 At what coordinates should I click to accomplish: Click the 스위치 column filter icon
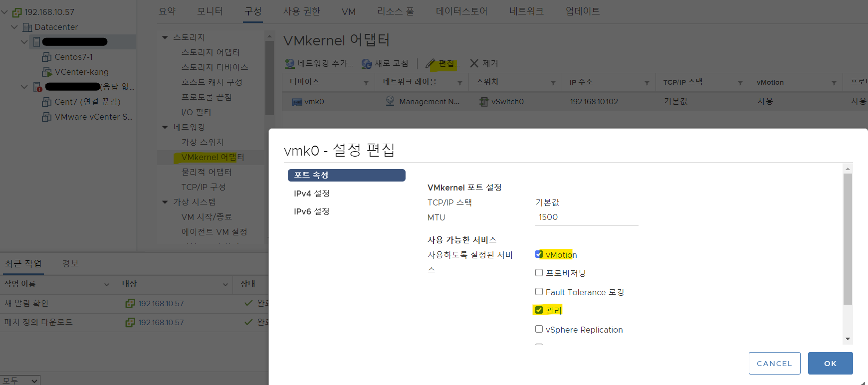pyautogui.click(x=553, y=83)
